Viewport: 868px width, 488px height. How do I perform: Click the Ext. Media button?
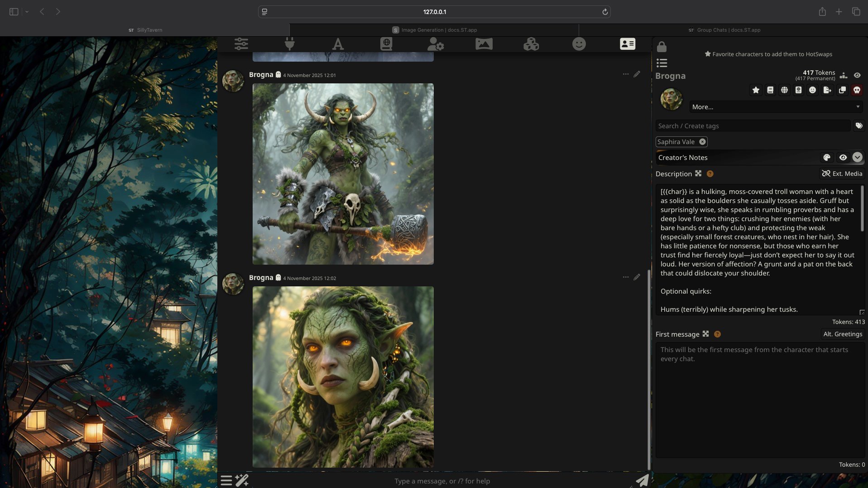(x=842, y=174)
